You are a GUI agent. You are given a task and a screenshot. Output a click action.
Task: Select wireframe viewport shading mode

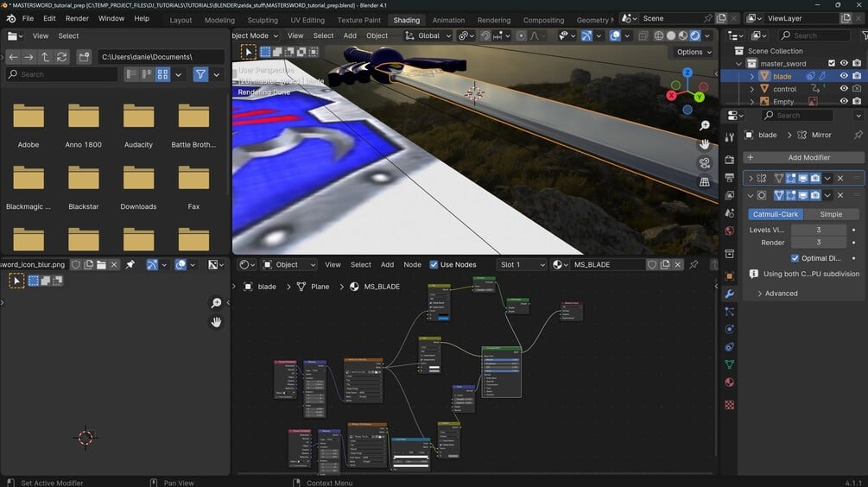tap(659, 35)
